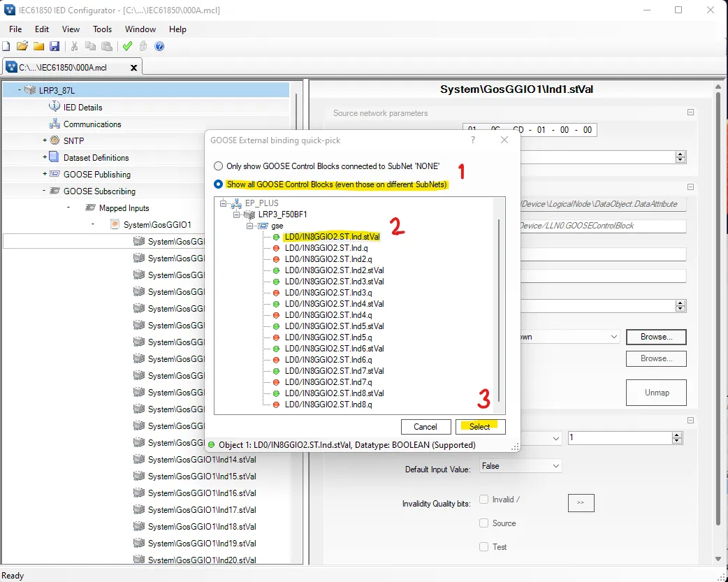Click the '>>' button beside quality bits
The width and height of the screenshot is (728, 582).
pyautogui.click(x=581, y=502)
